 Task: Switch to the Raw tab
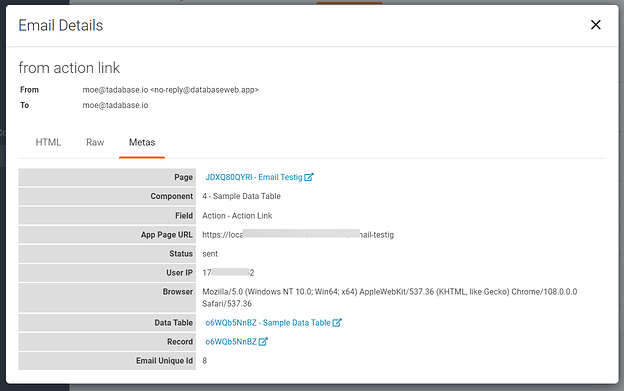coord(95,142)
